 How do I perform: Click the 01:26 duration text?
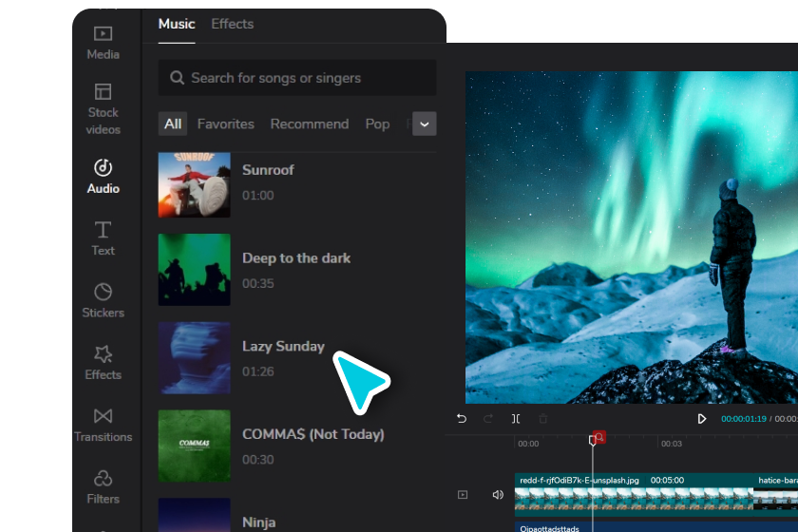(258, 371)
